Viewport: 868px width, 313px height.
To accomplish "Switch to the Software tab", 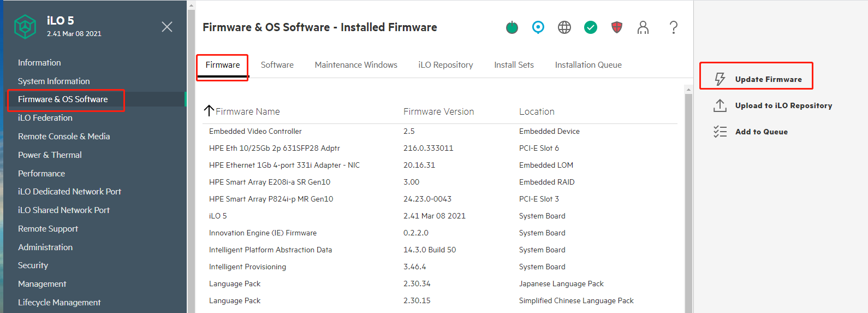I will (x=277, y=65).
